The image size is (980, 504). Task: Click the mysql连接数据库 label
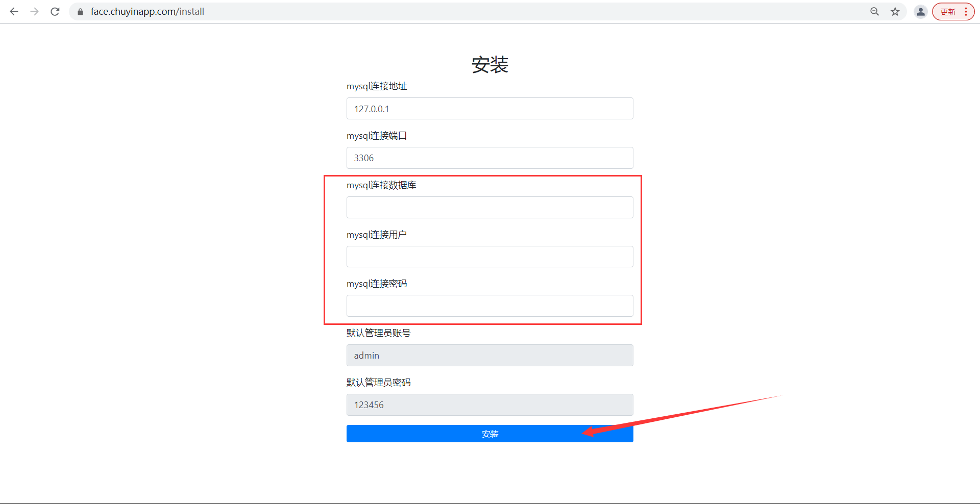(381, 185)
